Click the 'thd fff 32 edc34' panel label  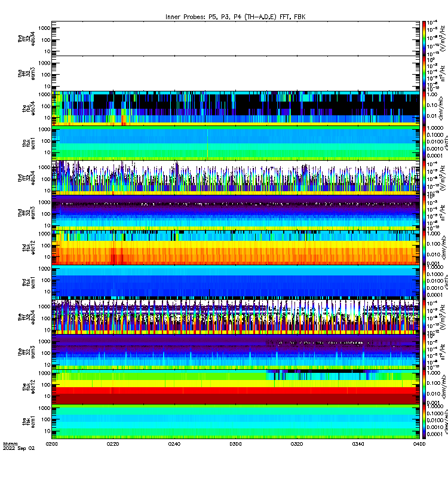tap(26, 177)
